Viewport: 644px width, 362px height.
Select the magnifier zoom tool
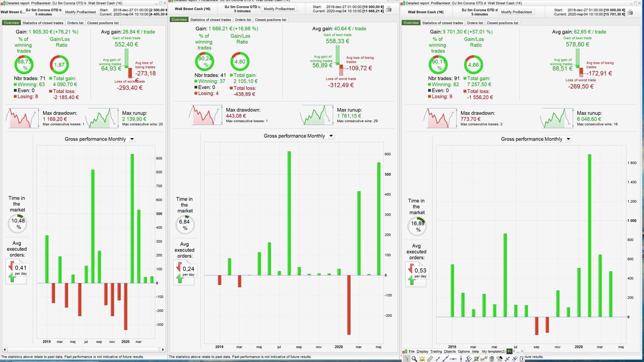coord(414,359)
